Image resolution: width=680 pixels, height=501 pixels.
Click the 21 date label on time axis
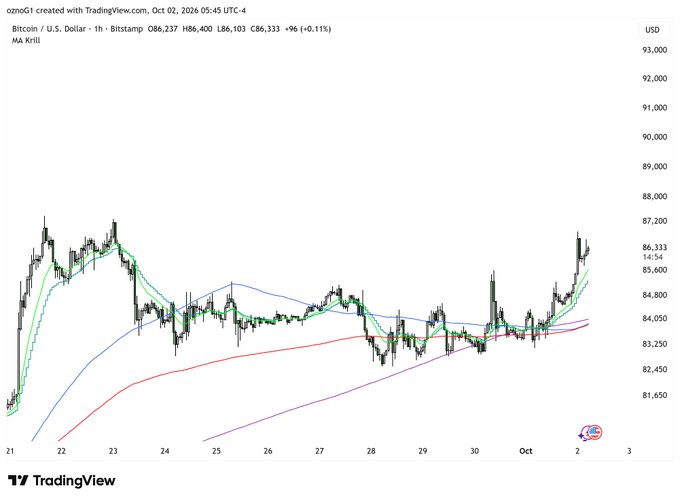[10, 451]
